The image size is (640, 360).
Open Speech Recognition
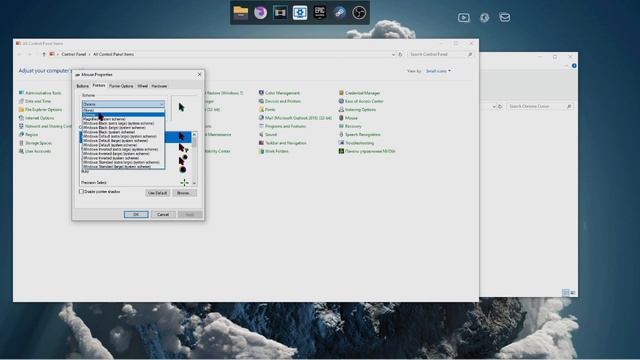pyautogui.click(x=360, y=134)
